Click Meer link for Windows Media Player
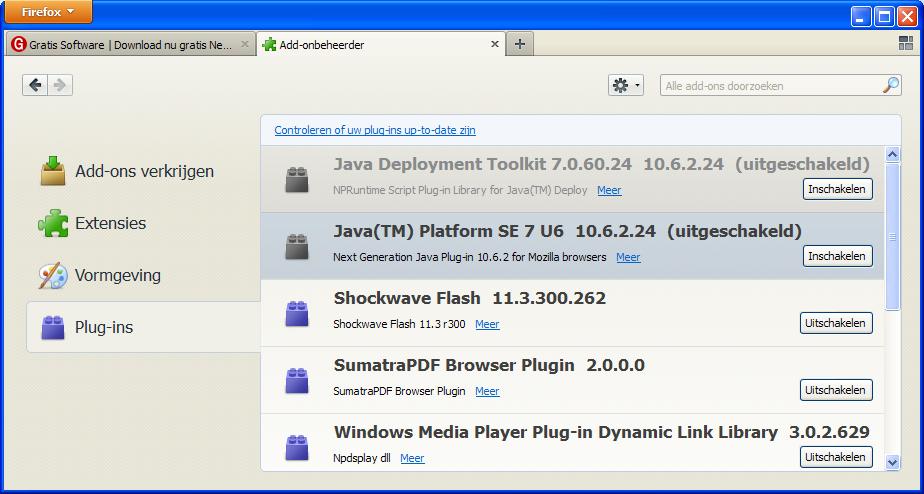The height and width of the screenshot is (494, 924). coord(412,458)
